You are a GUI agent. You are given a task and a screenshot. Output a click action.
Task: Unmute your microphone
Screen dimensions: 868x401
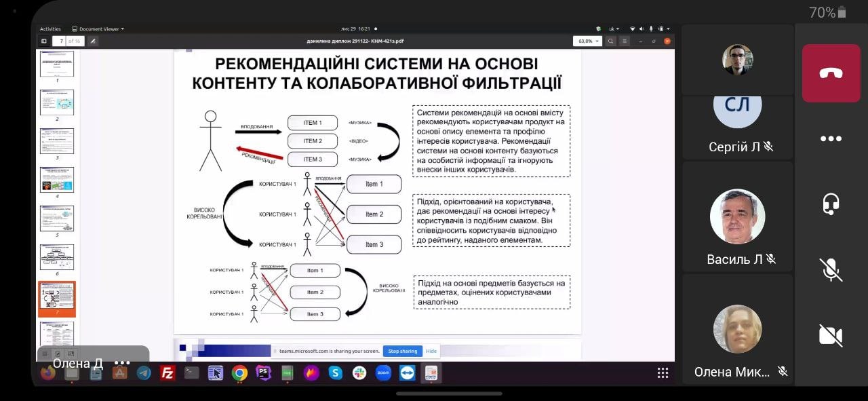pos(831,269)
